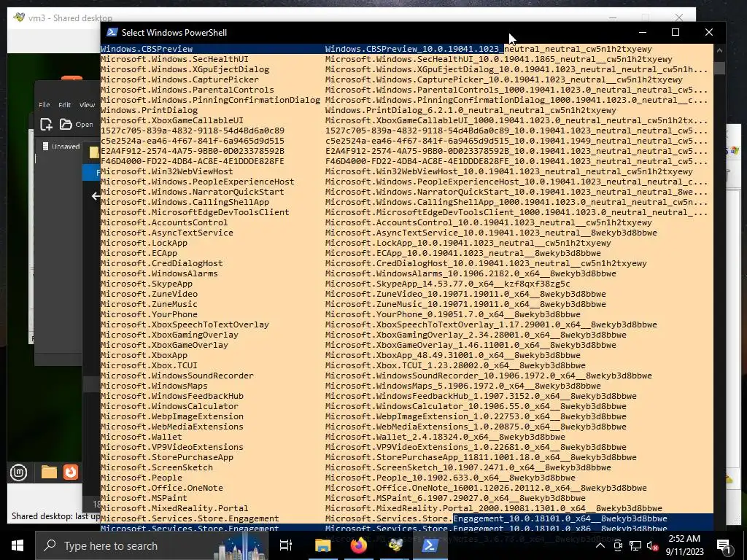The width and height of the screenshot is (747, 560).
Task: Click Open button in background editor
Action: (76, 124)
